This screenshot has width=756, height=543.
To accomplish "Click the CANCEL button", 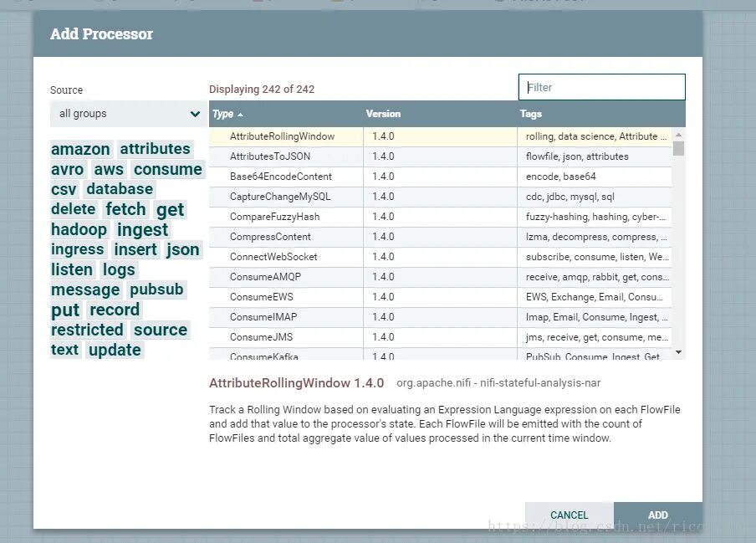I will 570,515.
